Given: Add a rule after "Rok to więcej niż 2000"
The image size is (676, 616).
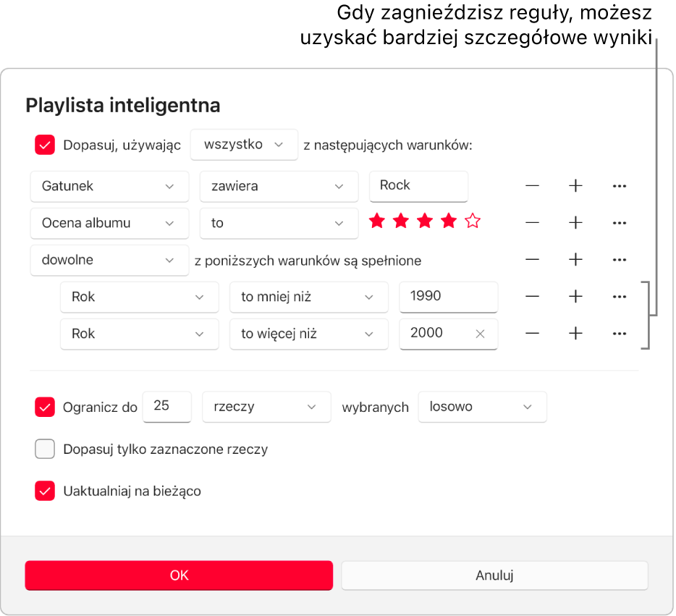Looking at the screenshot, I should pos(575,334).
